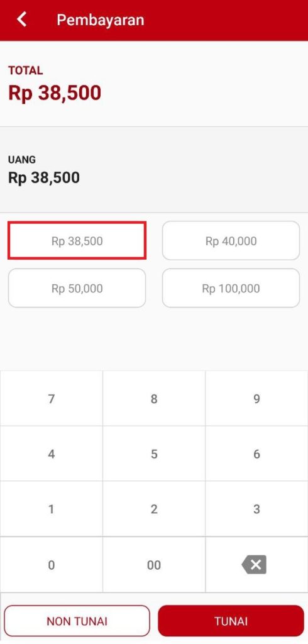Tap keypad digit 8
Image resolution: width=308 pixels, height=644 pixels.
tap(154, 398)
